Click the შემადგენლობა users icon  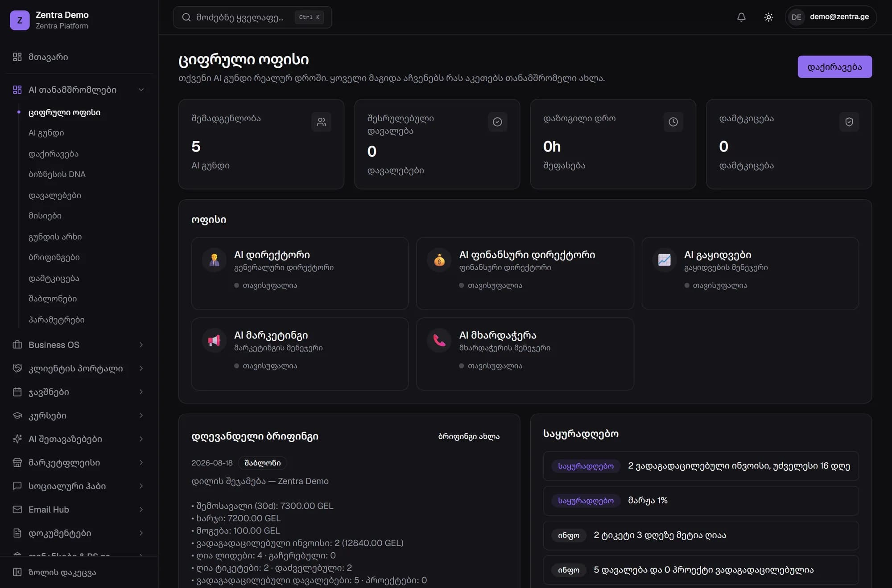(x=321, y=122)
